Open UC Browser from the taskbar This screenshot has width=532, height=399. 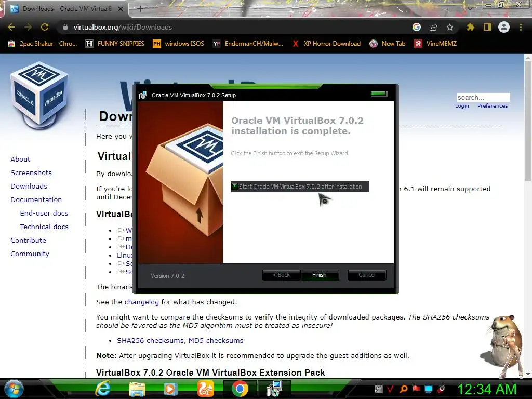coord(206,389)
